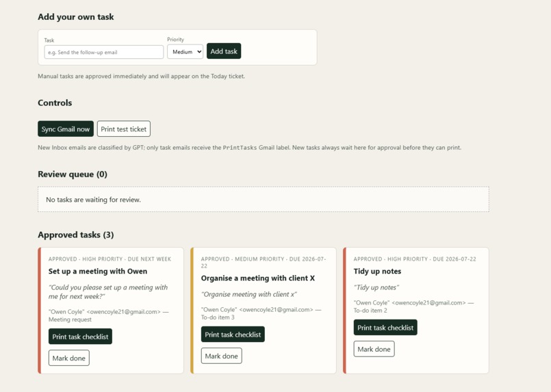Click the 'Set up a meeting with Owen' title

click(98, 271)
